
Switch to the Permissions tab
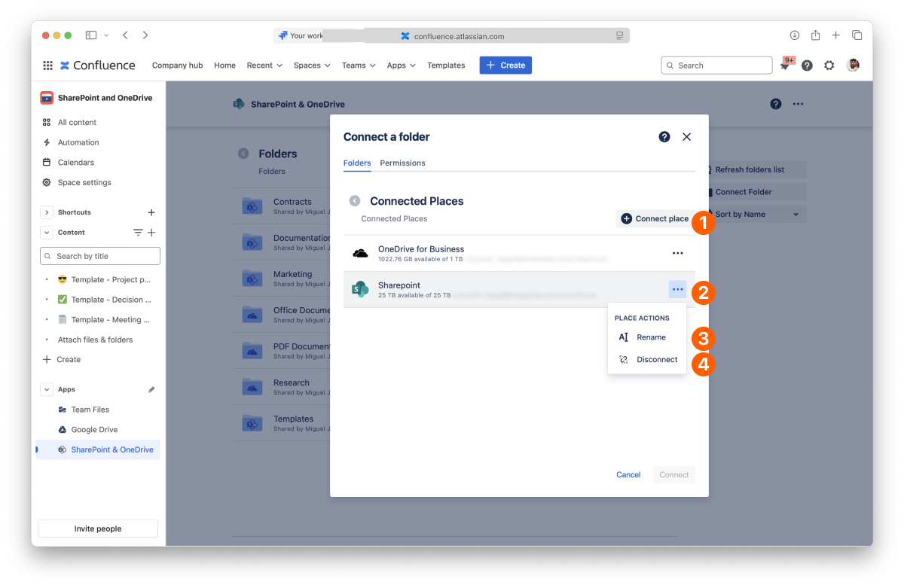(x=402, y=163)
